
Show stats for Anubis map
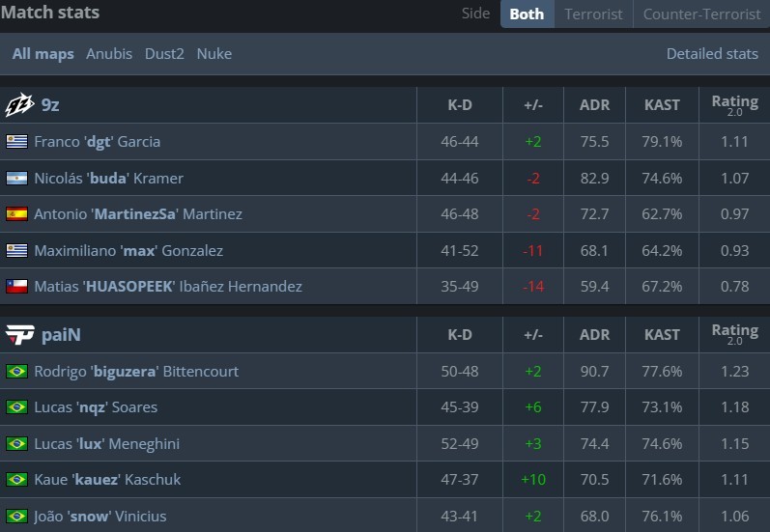click(x=109, y=54)
